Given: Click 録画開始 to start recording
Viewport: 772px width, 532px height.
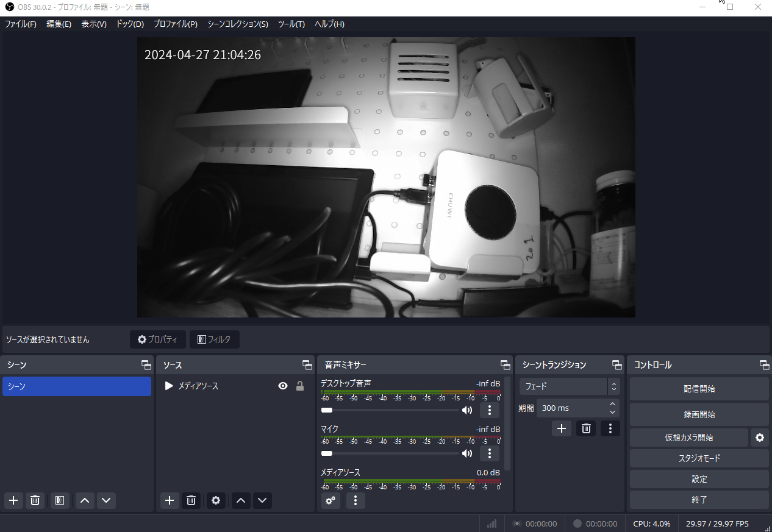Looking at the screenshot, I should coord(699,414).
